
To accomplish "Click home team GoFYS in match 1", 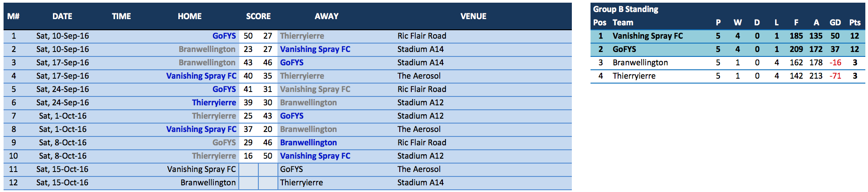I will [224, 36].
